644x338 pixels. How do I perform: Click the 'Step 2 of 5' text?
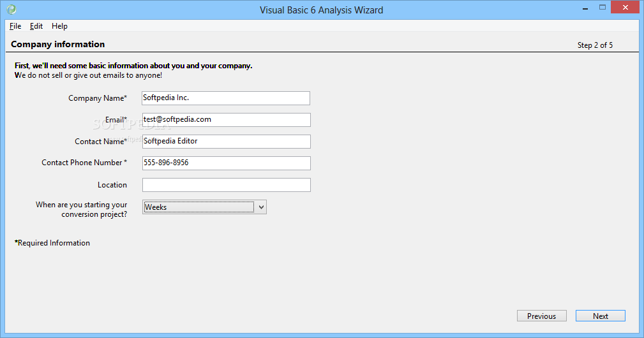[595, 45]
